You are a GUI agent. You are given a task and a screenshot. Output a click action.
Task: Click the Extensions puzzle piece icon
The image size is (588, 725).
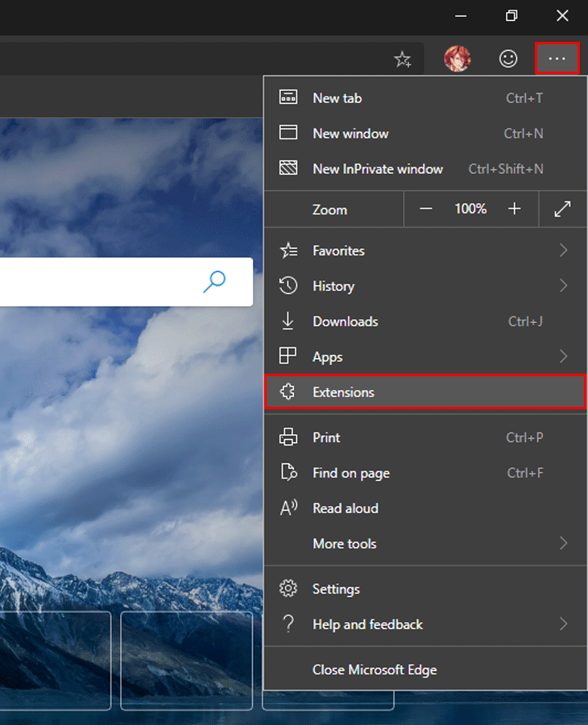click(x=288, y=391)
